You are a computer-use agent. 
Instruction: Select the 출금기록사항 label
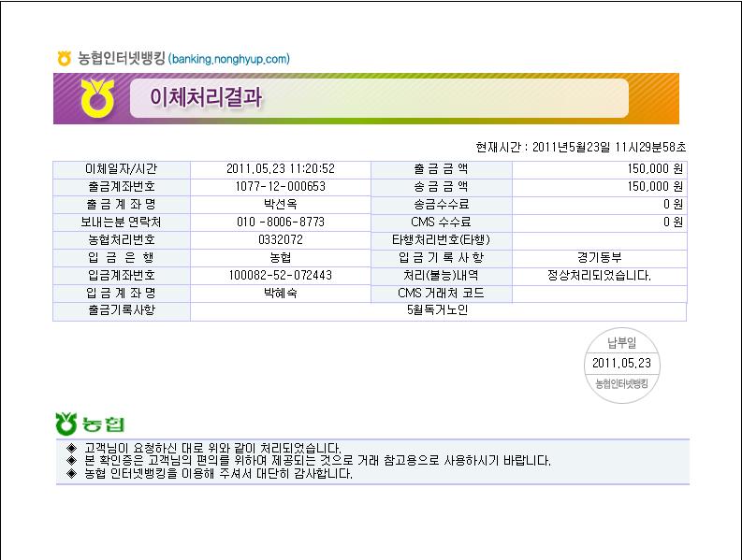[122, 310]
